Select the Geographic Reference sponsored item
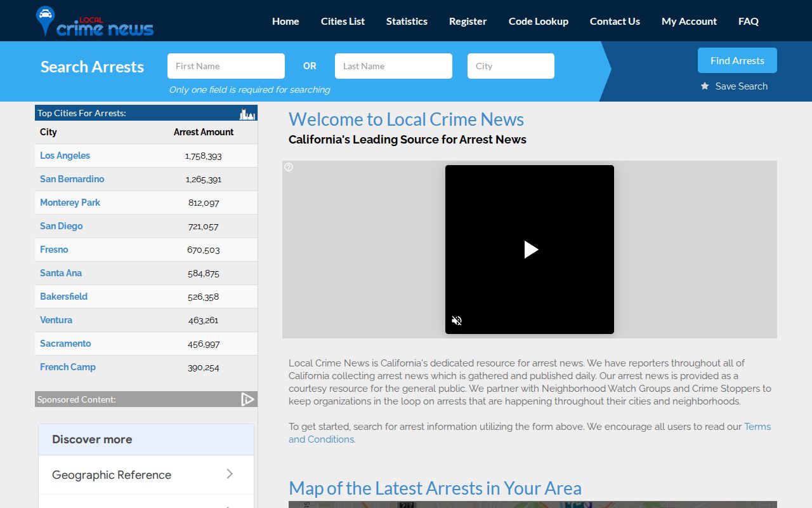 click(x=146, y=474)
